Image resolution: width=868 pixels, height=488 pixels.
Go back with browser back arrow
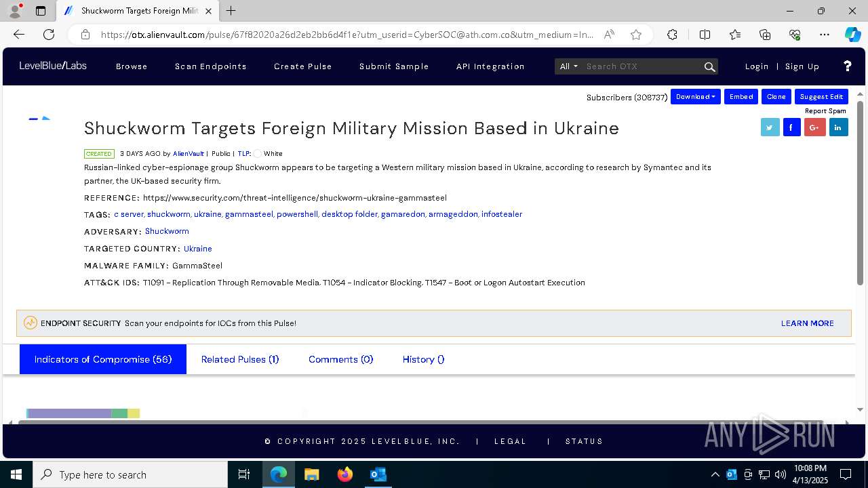(x=19, y=35)
